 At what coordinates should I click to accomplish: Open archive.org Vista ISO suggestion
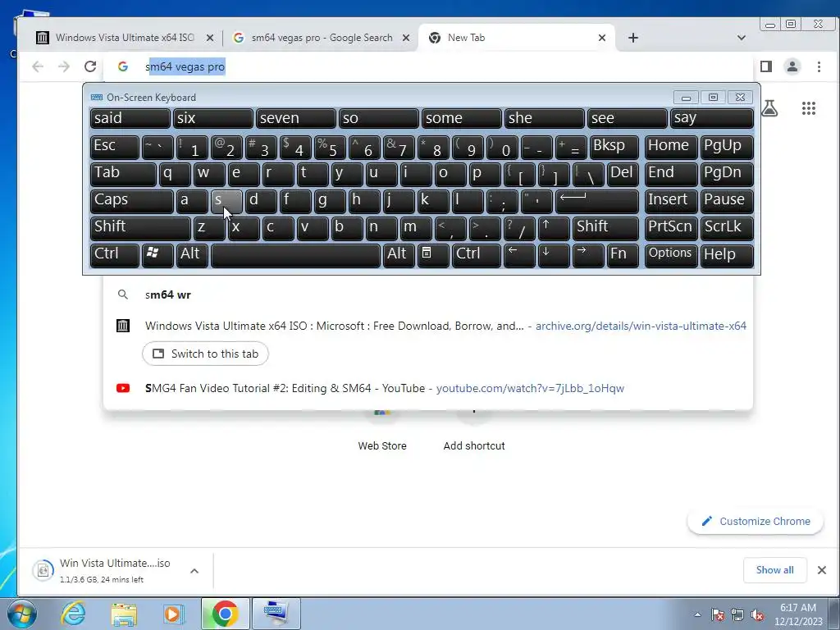pyautogui.click(x=428, y=326)
